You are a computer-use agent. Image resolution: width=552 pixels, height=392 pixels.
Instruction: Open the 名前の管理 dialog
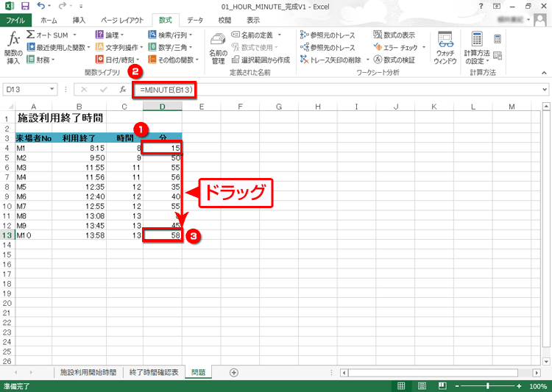click(218, 48)
